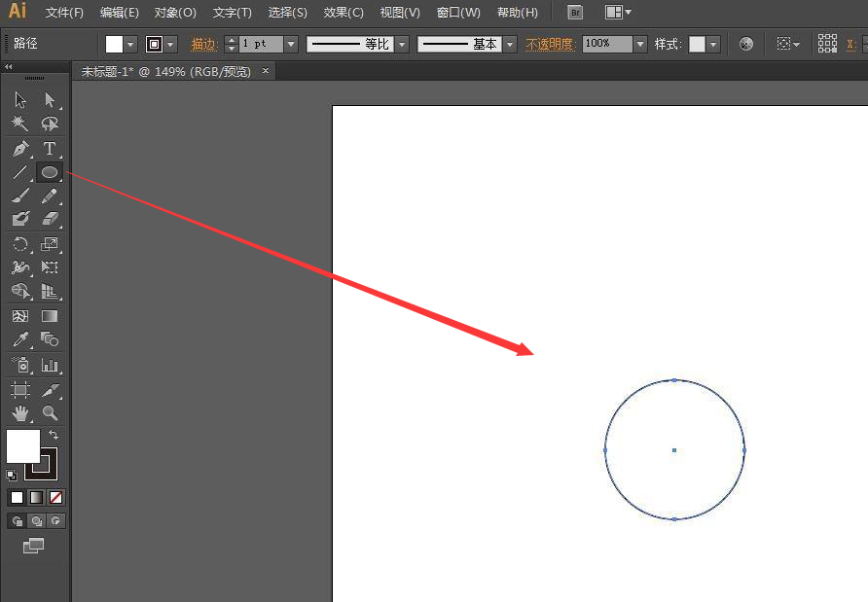Select the Paintbrush tool
This screenshot has width=868, height=602.
pos(20,195)
